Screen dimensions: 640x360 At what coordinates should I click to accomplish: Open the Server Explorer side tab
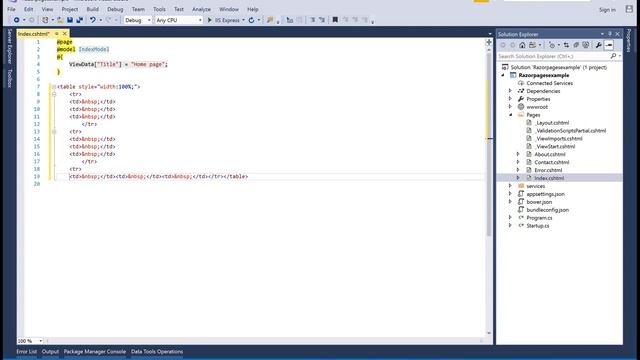10,46
